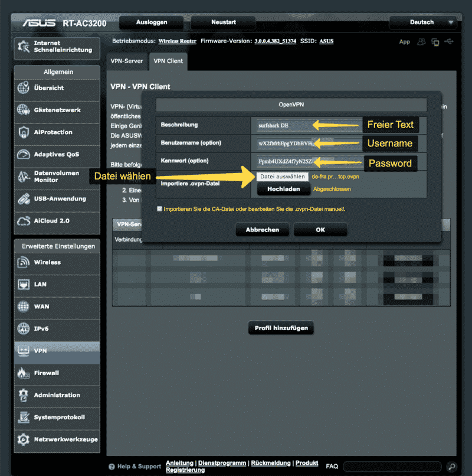This screenshot has width=472, height=476.
Task: Open Internet Schnelleinrichtung wizard icon
Action: tap(24, 47)
